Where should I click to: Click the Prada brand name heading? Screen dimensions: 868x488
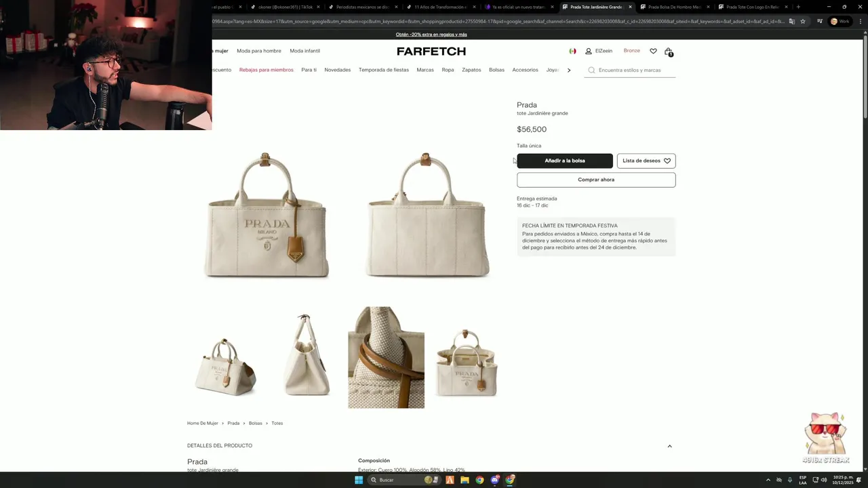pos(527,105)
